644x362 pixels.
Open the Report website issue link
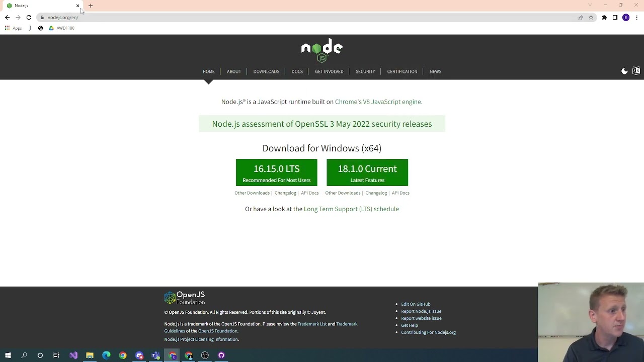(421, 318)
